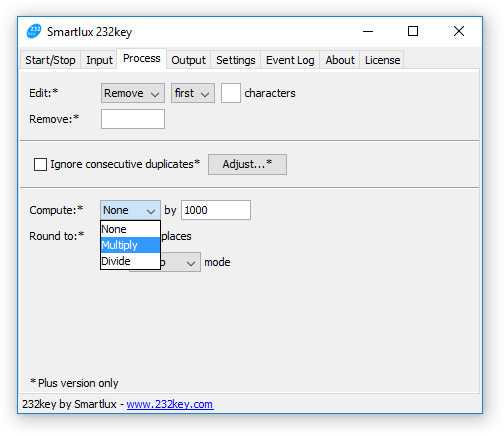Viewport: 504px width, 436px height.
Task: Open the first/last position dropdown
Action: coord(193,93)
